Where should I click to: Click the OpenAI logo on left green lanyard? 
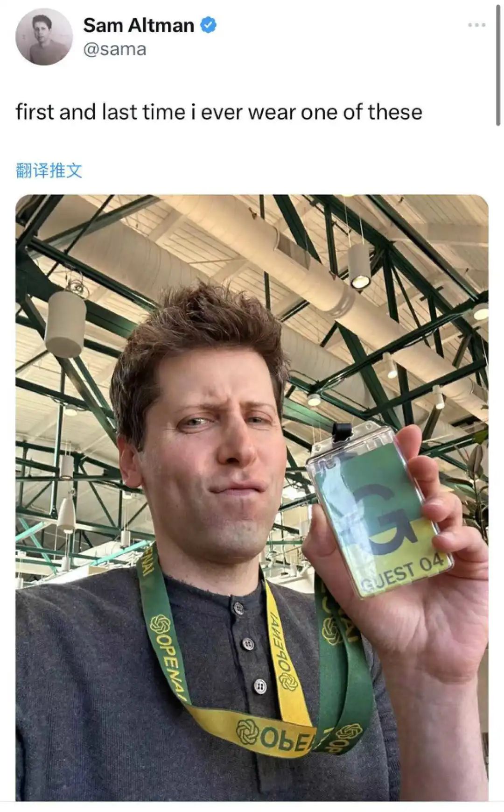(160, 624)
